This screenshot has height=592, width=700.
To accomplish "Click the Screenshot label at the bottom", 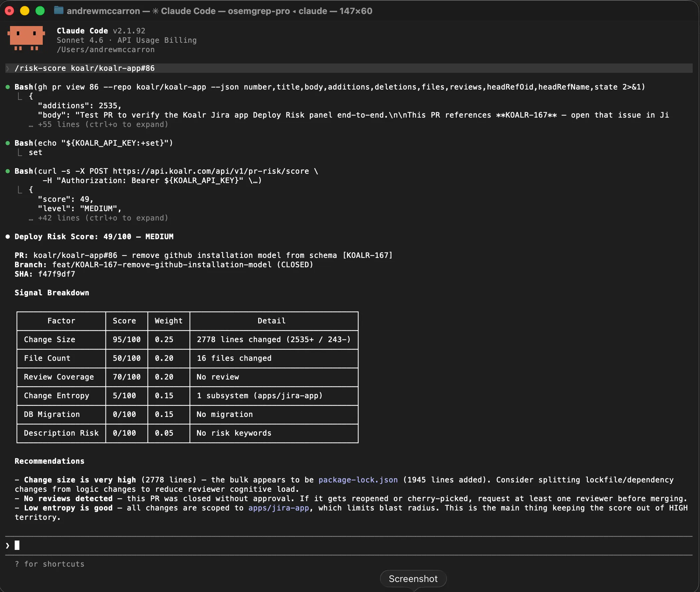I will coord(413,579).
